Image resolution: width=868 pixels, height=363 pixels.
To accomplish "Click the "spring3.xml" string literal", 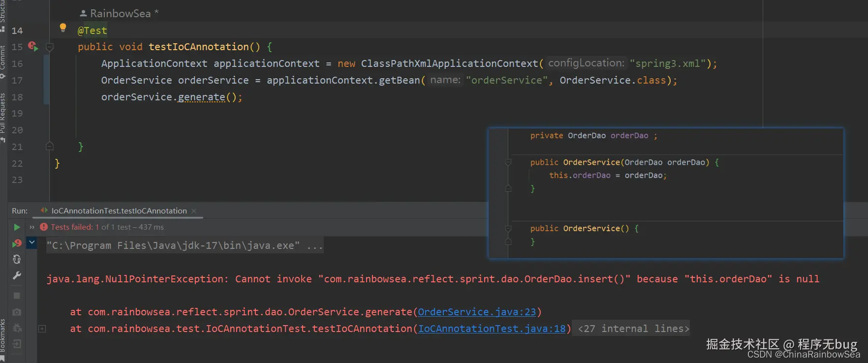I will point(668,63).
